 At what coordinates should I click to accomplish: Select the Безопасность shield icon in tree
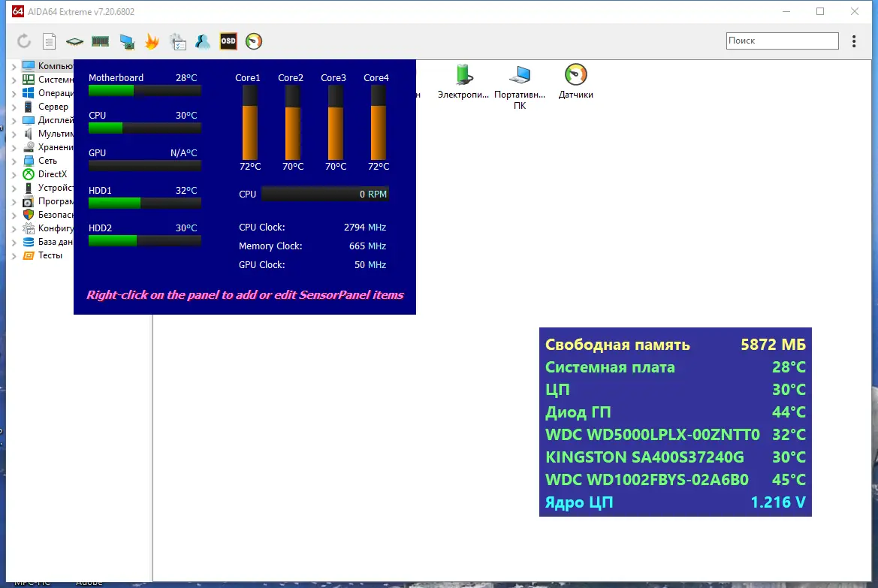[28, 215]
